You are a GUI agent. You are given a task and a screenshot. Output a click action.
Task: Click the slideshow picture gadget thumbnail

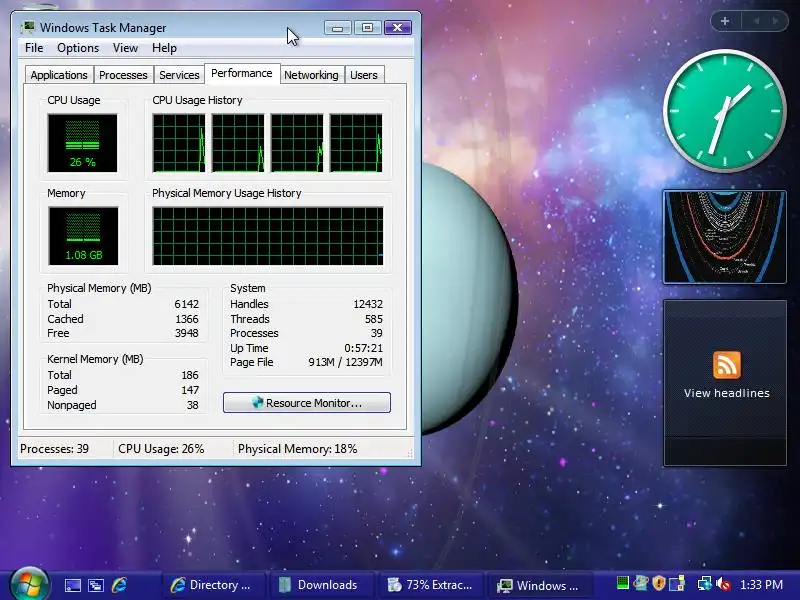pyautogui.click(x=724, y=237)
